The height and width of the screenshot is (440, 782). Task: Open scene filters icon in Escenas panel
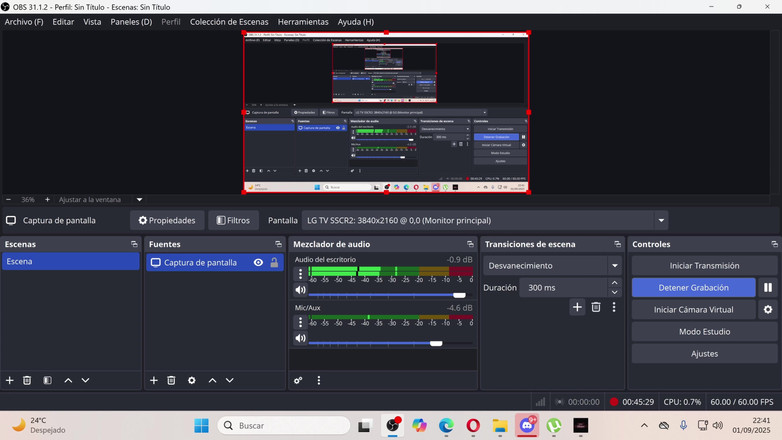47,380
